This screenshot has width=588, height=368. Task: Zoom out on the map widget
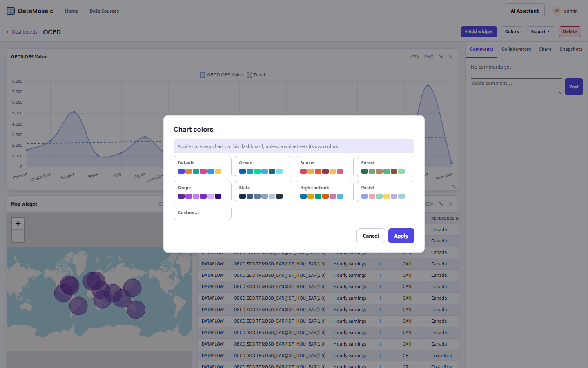click(18, 236)
